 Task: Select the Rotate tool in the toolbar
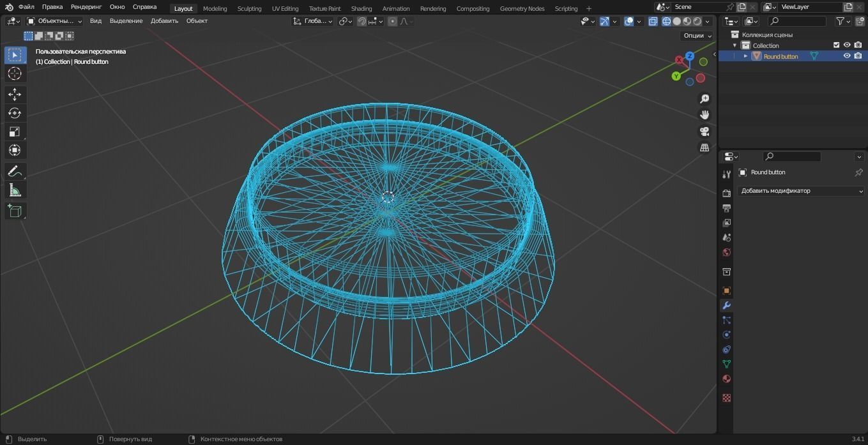point(15,112)
